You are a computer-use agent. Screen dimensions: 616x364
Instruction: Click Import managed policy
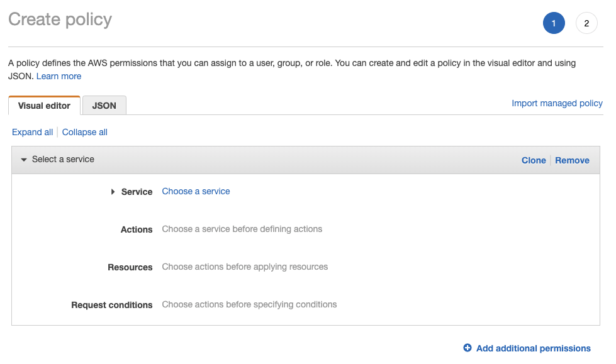(x=557, y=103)
